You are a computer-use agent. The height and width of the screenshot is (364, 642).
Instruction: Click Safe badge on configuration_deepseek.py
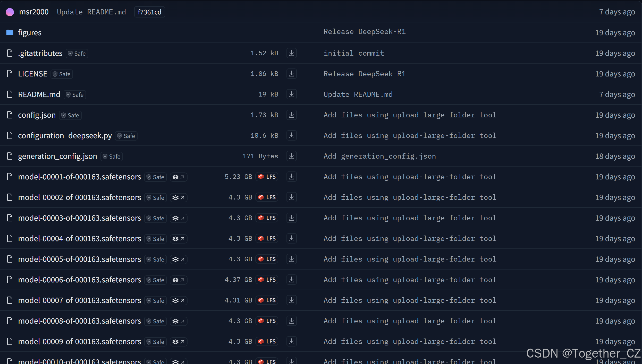pyautogui.click(x=126, y=136)
